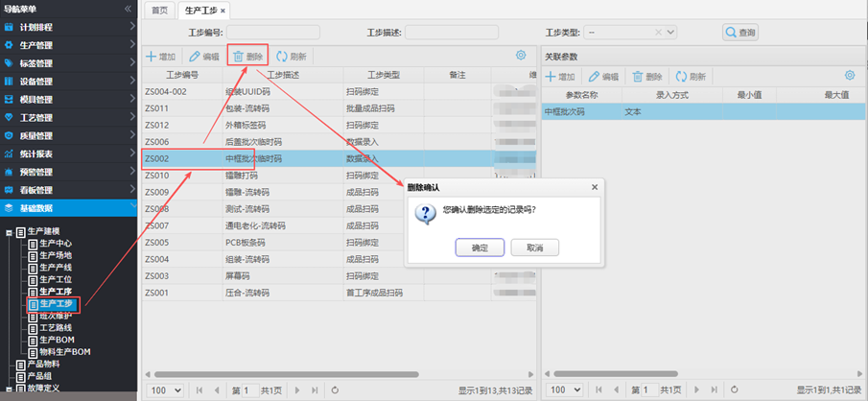Viewport: 868px width, 401px height.
Task: Click 删除 in the left grid toolbar
Action: [x=248, y=56]
